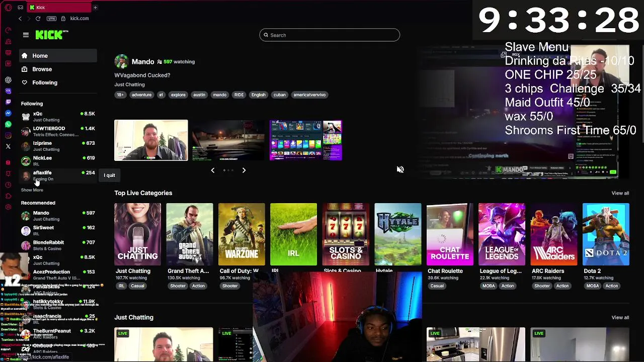Viewport: 644px width, 362px height.
Task: Open Dota 2 category card
Action: coord(606,234)
